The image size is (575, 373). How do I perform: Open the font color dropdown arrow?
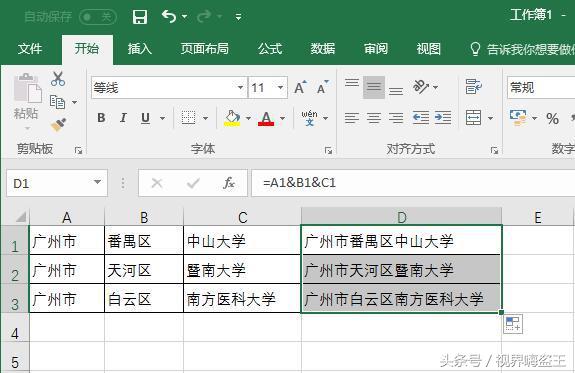(282, 118)
